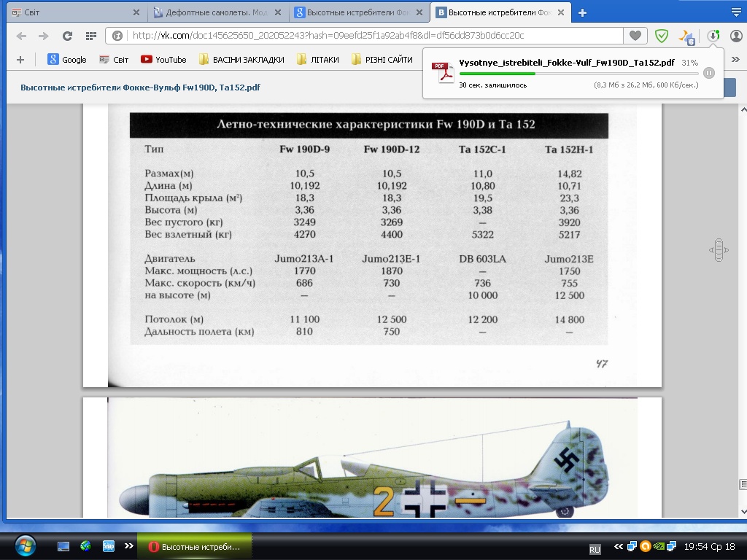Click scrollbar up arrow of document viewer

pyautogui.click(x=743, y=110)
